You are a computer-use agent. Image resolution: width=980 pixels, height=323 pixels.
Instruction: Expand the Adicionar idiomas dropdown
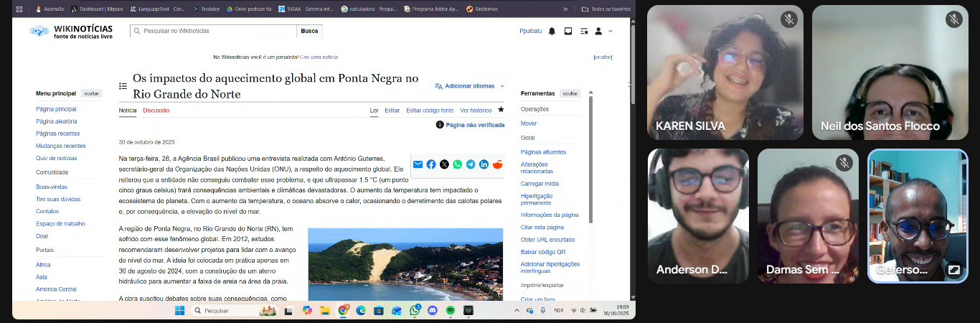tap(469, 86)
